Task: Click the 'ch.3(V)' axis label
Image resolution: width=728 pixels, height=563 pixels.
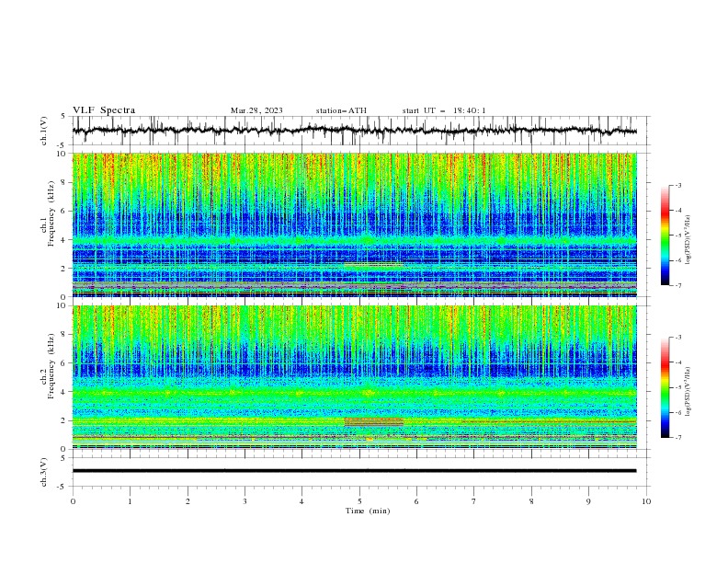Action: pyautogui.click(x=44, y=472)
